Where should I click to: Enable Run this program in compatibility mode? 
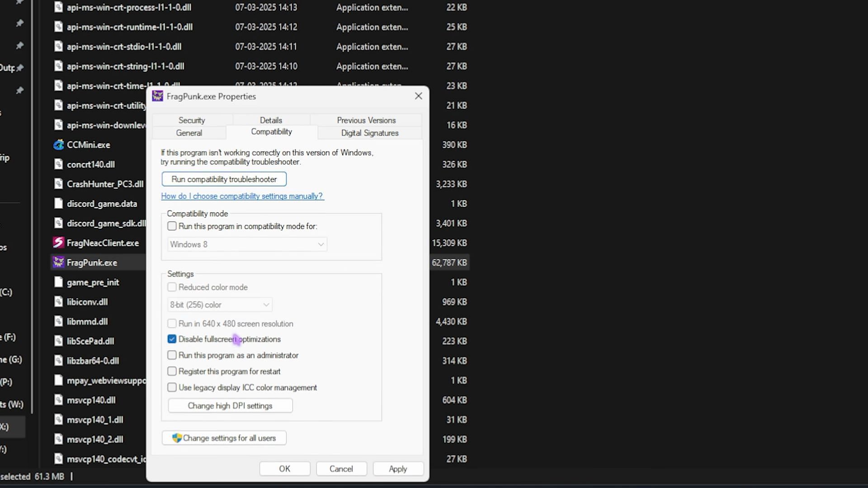click(x=172, y=226)
